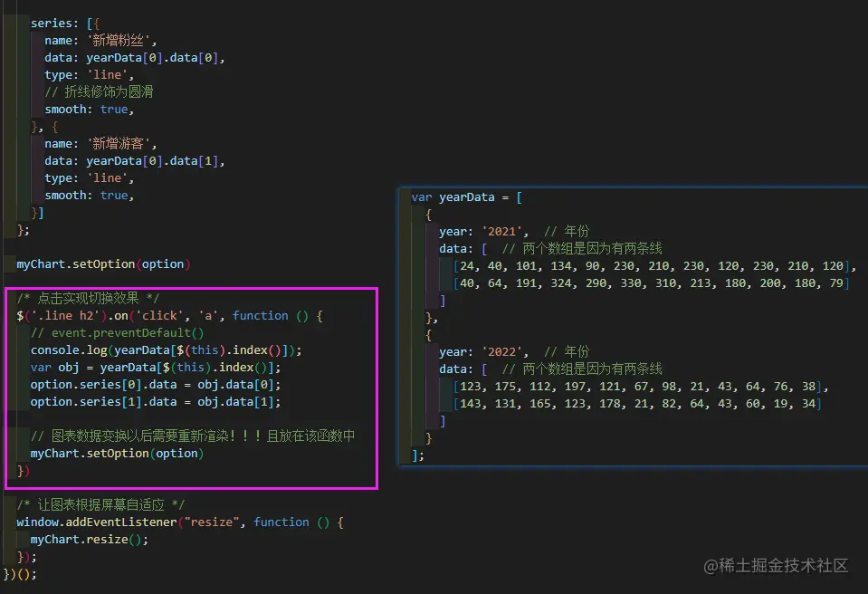Click the number 19 in 2022 data
868x594 pixels.
[x=780, y=404]
